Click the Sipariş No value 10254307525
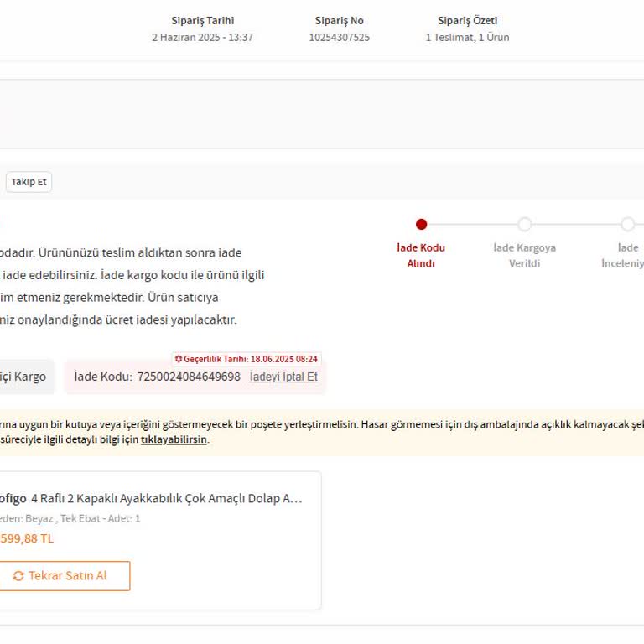Screen dimensions: 644x644 point(339,38)
